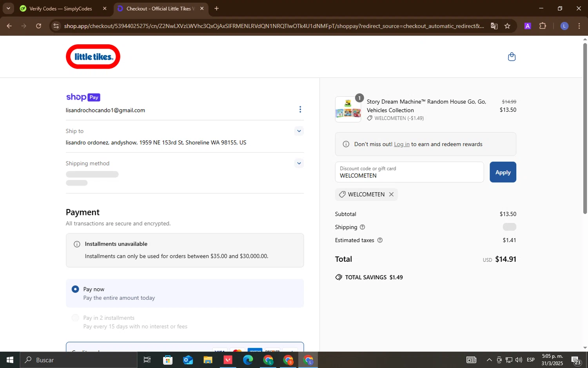Select the Pay now radio option
The height and width of the screenshot is (368, 588).
pos(75,289)
